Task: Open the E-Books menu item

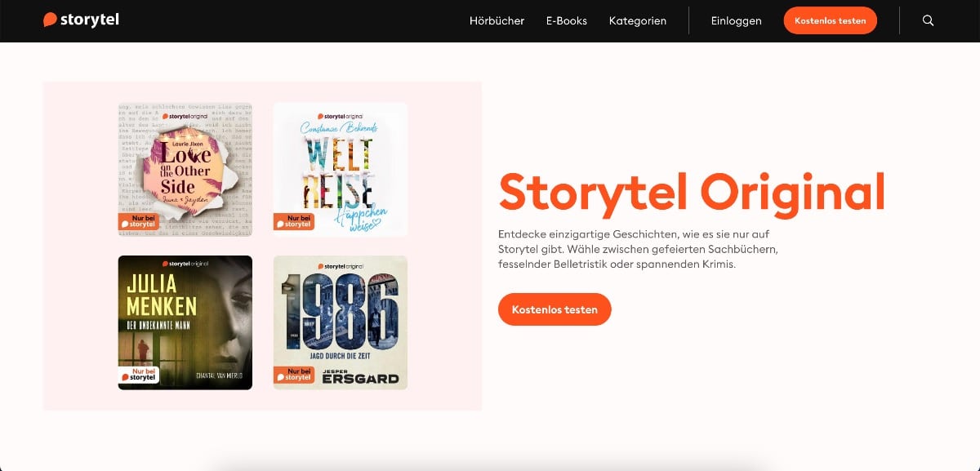Action: pyautogui.click(x=567, y=20)
